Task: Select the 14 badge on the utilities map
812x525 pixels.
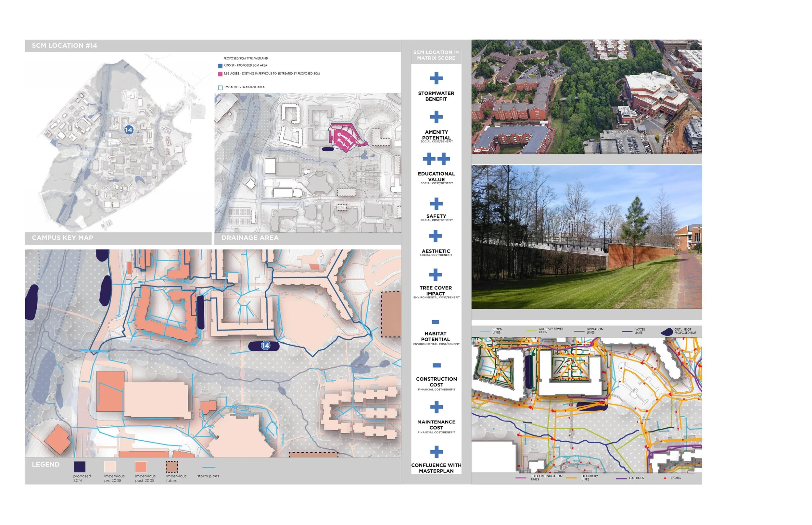Action: click(265, 345)
